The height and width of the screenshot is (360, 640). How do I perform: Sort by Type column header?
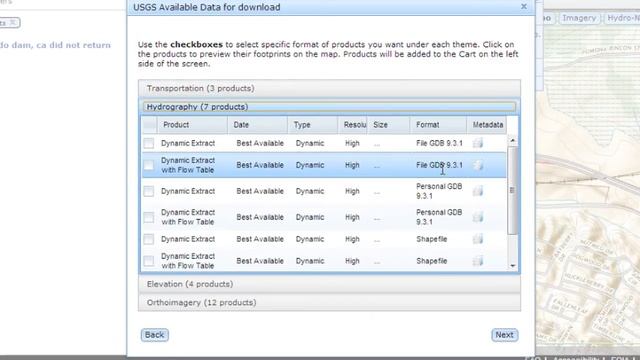point(313,125)
